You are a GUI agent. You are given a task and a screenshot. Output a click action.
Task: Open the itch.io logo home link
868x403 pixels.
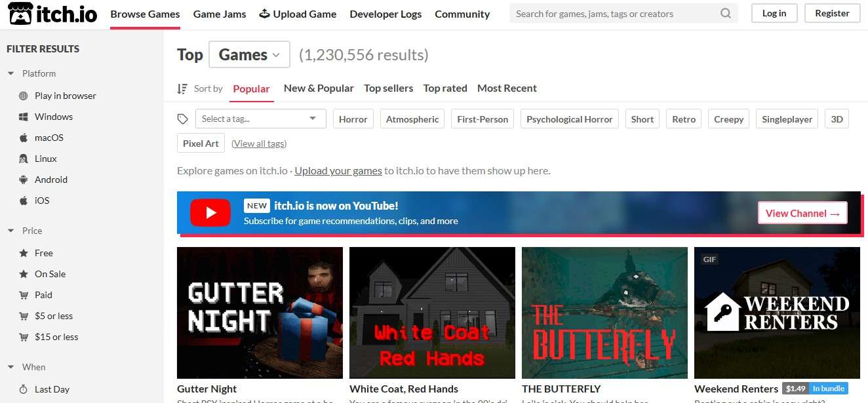(52, 14)
